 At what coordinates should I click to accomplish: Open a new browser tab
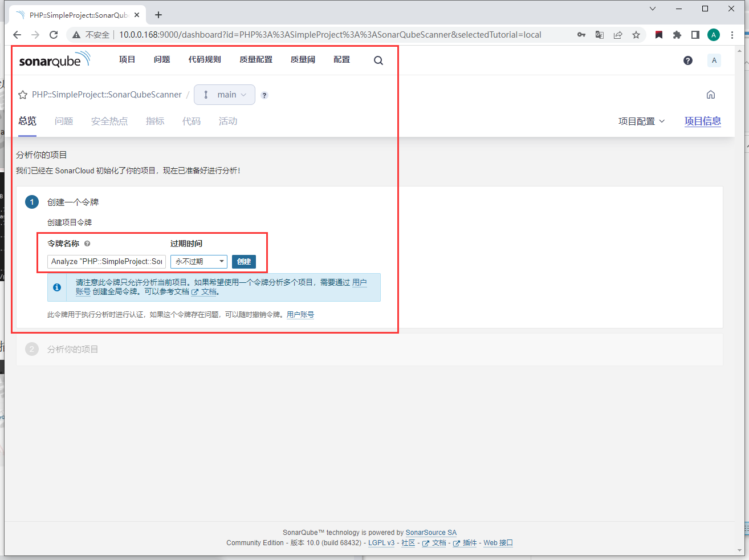pos(158,15)
